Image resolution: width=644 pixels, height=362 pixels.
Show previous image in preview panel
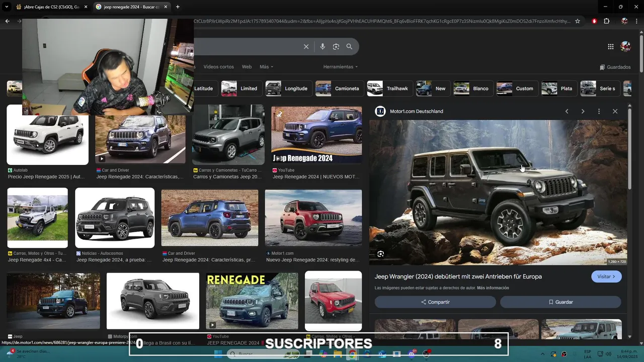point(567,111)
